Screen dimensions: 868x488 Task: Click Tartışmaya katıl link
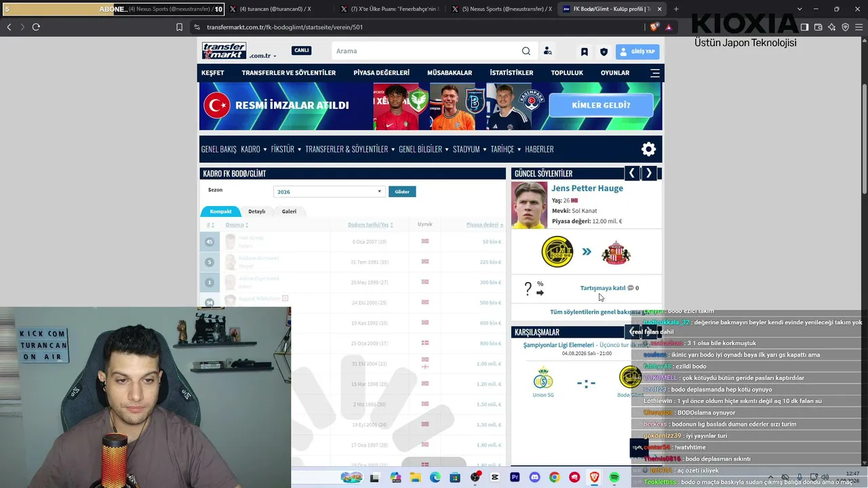(603, 288)
